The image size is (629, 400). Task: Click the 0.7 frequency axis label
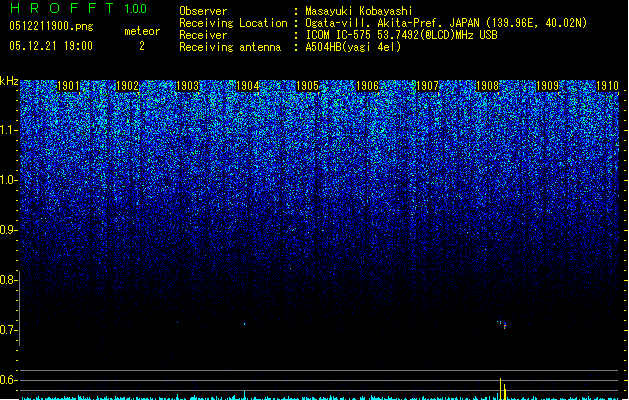(9, 330)
